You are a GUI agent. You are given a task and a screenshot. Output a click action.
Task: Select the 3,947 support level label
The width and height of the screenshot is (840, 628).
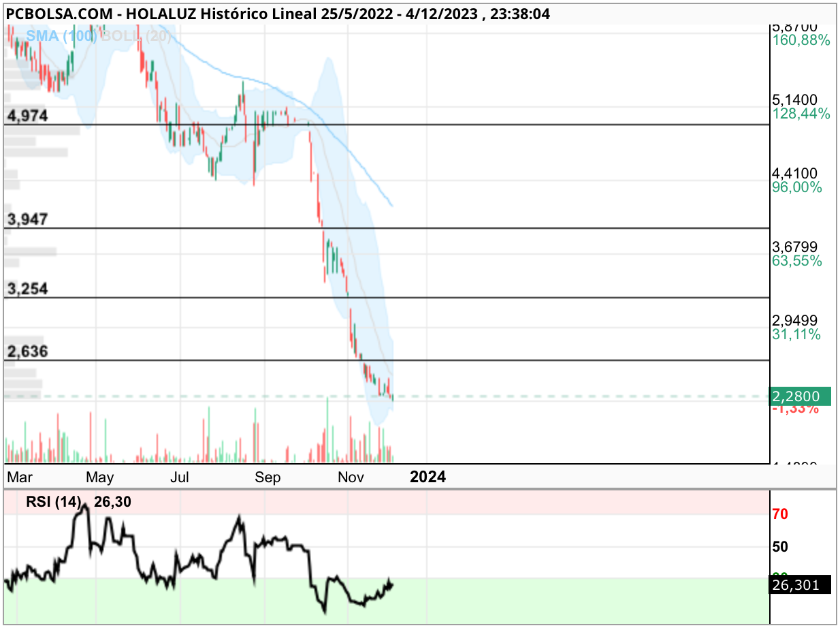27,219
